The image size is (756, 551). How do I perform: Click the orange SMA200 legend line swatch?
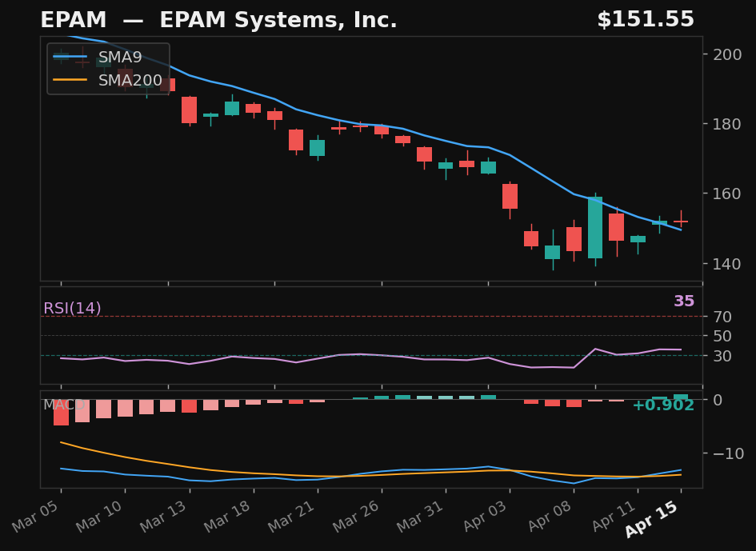click(x=70, y=80)
